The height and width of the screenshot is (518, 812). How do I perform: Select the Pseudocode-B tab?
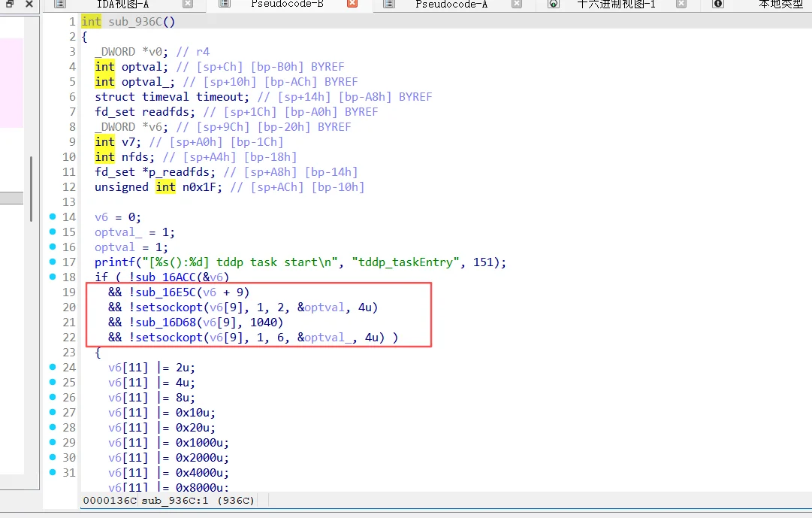(x=287, y=5)
